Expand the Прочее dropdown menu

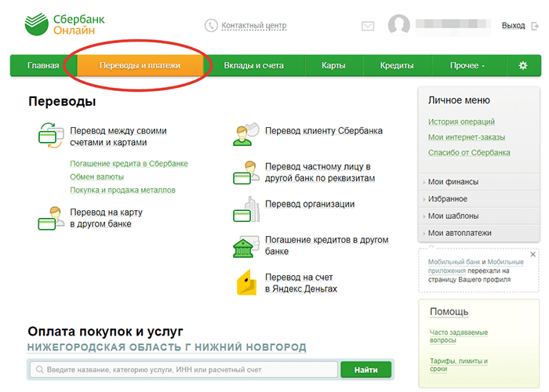point(467,65)
